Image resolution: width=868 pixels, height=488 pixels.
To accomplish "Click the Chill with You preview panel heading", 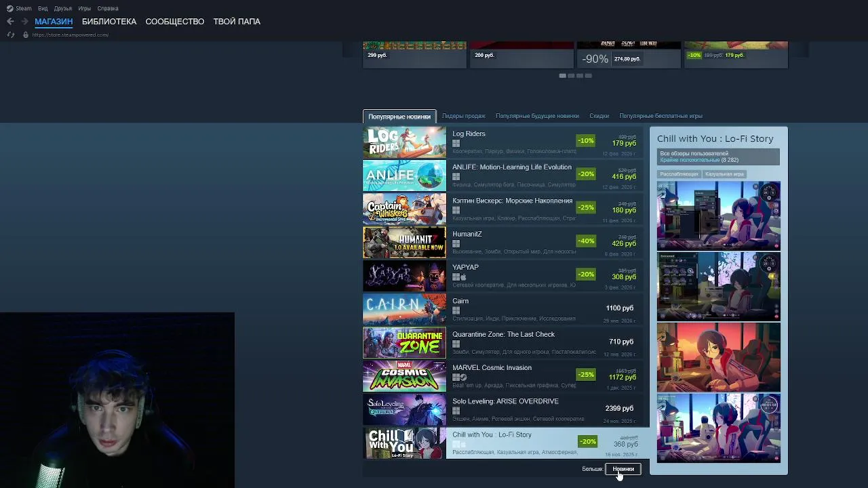I will coord(715,138).
